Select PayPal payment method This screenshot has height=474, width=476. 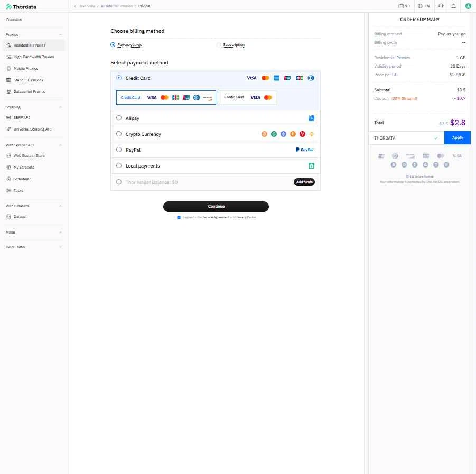[x=119, y=150]
